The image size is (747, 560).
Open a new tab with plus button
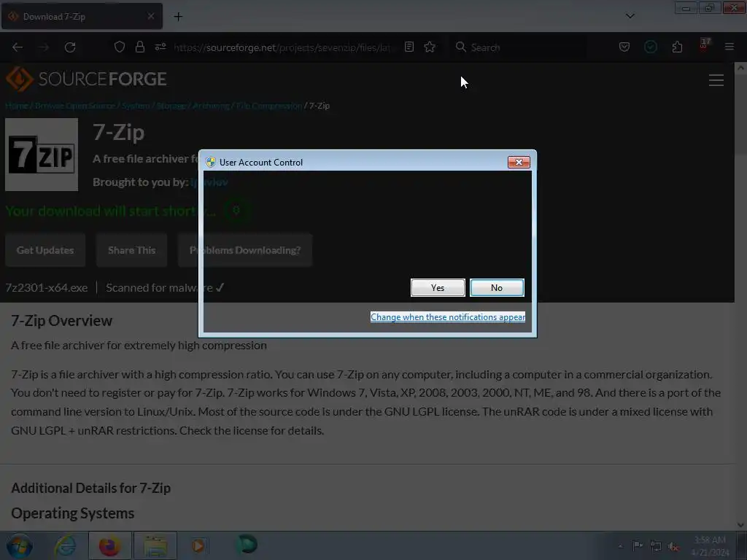[178, 17]
